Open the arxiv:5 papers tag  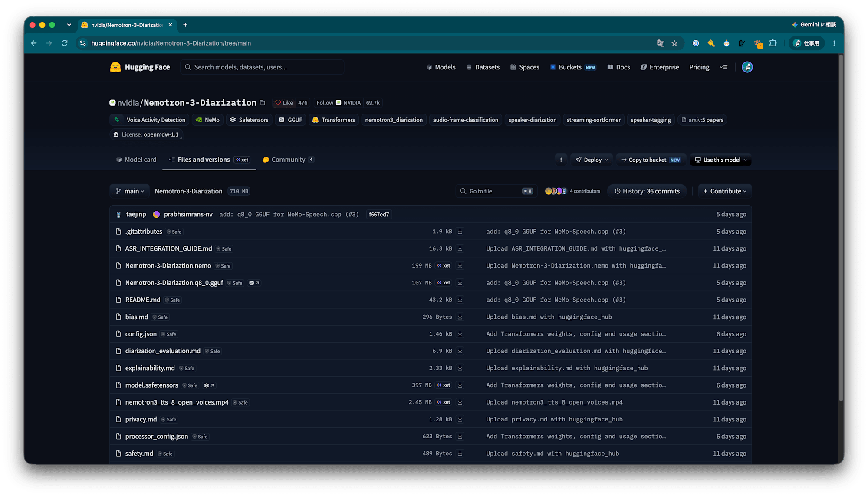coord(702,120)
